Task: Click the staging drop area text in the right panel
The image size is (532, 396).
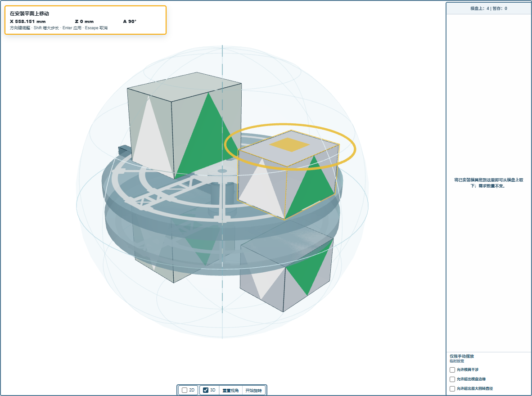Action: 489,183
